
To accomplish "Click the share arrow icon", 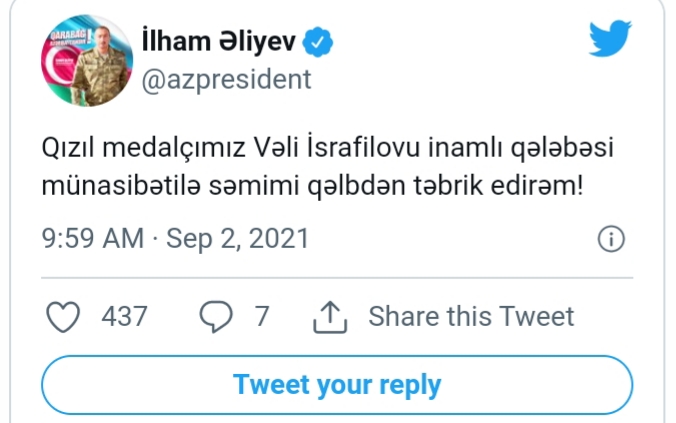I will tap(329, 317).
